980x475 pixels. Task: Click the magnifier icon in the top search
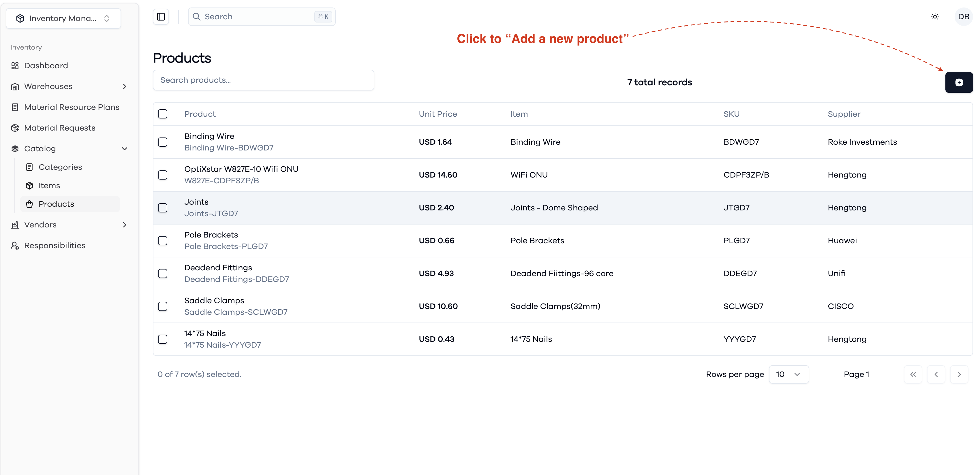(196, 17)
